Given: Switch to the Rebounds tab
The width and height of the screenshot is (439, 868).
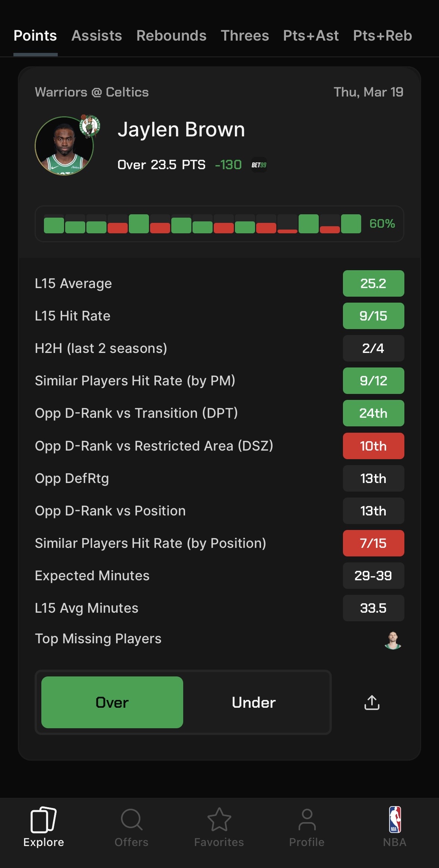Looking at the screenshot, I should click(171, 36).
